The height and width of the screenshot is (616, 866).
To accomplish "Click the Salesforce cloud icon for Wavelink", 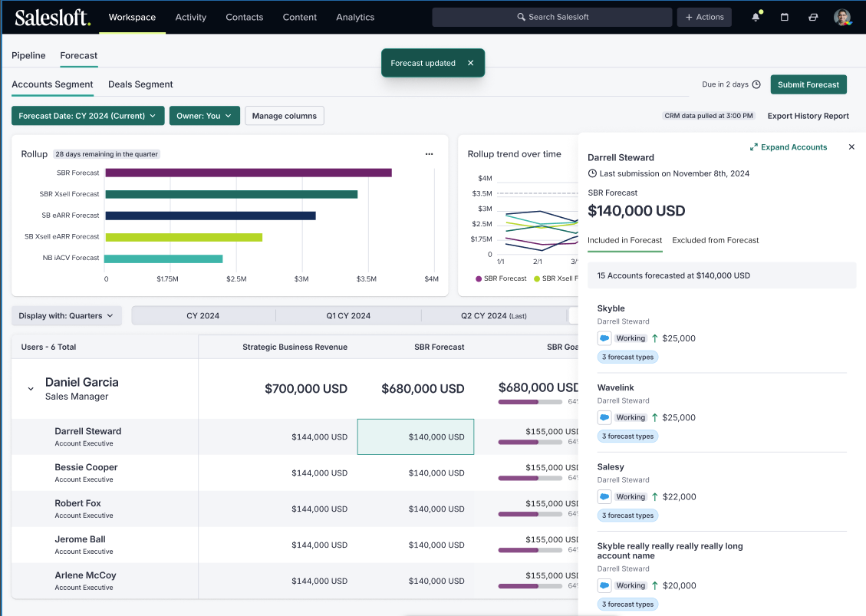I will click(604, 417).
